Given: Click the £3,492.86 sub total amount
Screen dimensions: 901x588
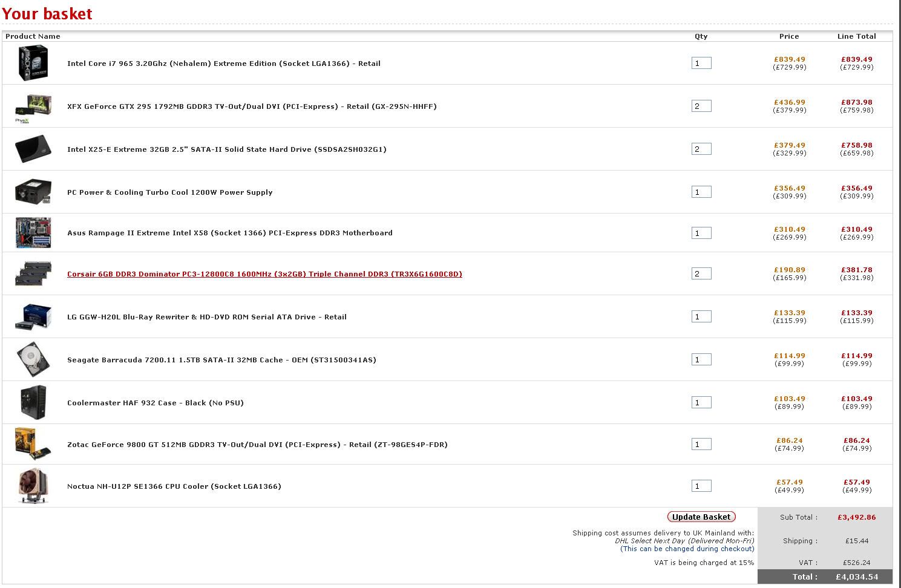Looking at the screenshot, I should [857, 517].
